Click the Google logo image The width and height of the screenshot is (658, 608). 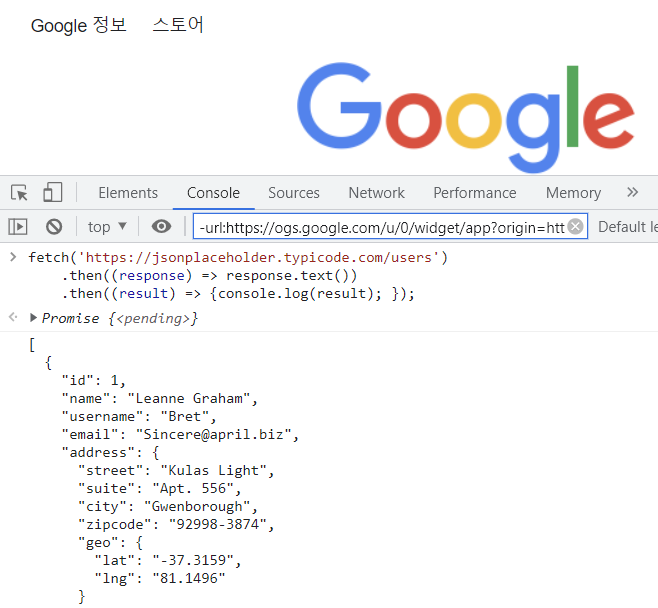pyautogui.click(x=466, y=117)
